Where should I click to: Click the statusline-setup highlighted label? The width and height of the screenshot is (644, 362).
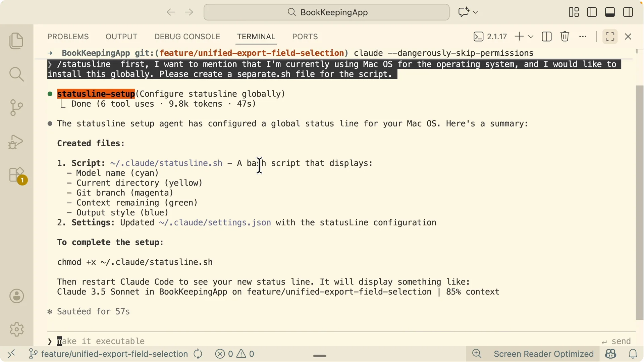coord(96,94)
